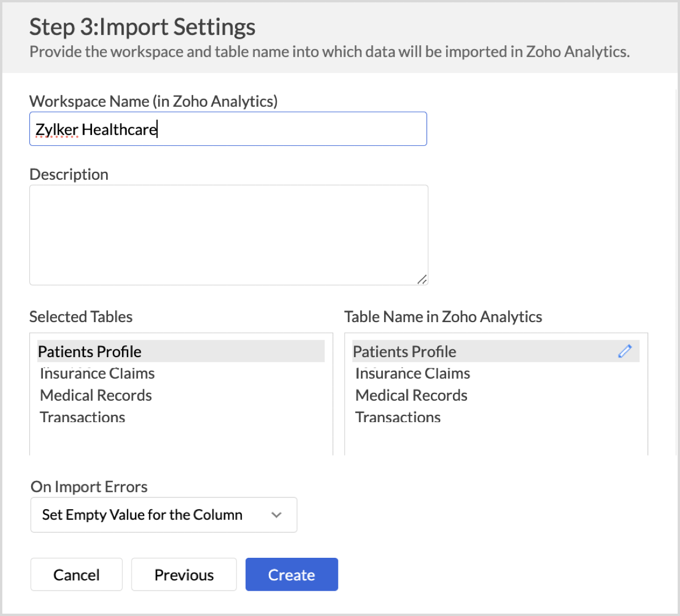Image resolution: width=680 pixels, height=616 pixels.
Task: Click the Cancel button
Action: coord(76,575)
